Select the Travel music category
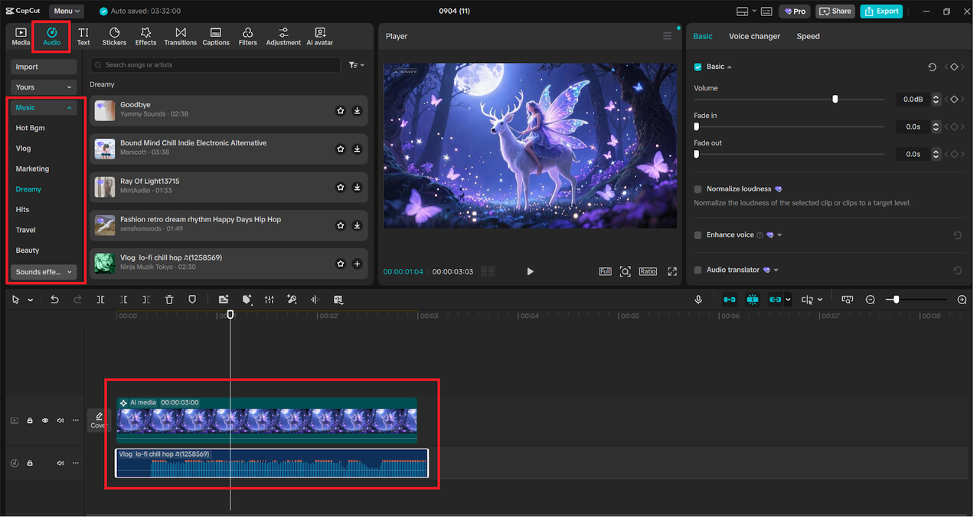Viewport: 980px width, 518px height. (x=26, y=230)
